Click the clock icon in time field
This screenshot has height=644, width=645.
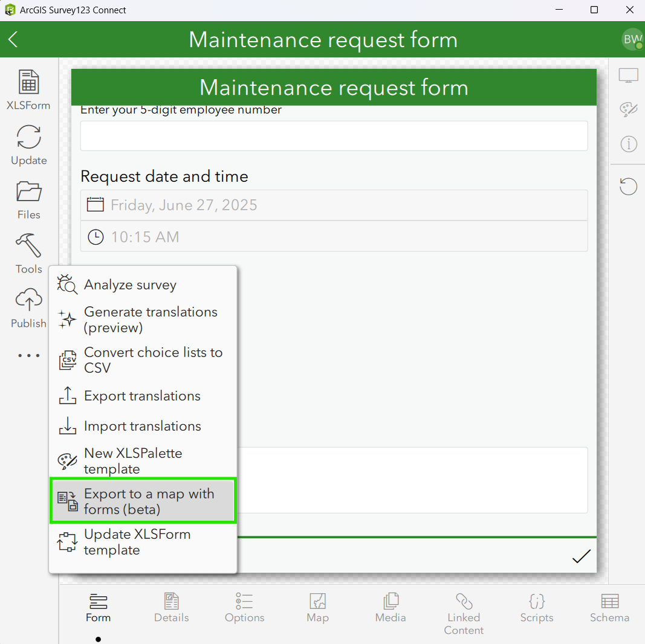(96, 237)
